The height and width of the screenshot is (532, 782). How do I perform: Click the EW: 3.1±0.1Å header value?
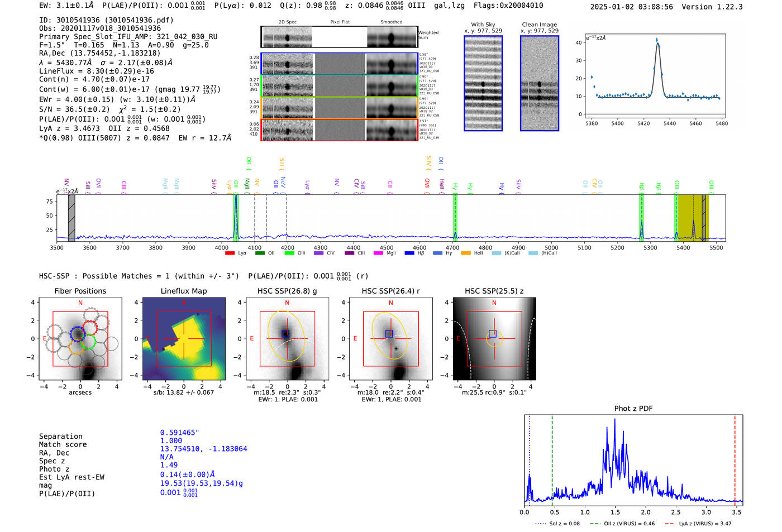66,6
